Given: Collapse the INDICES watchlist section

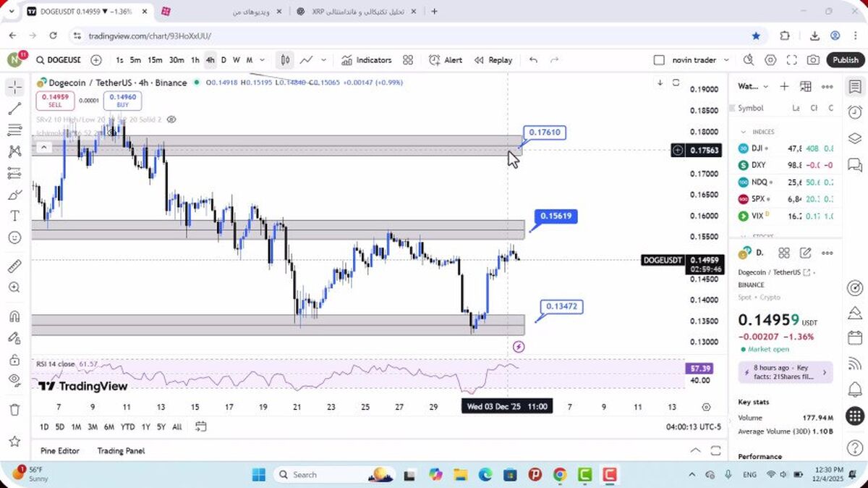Looking at the screenshot, I should tap(743, 132).
